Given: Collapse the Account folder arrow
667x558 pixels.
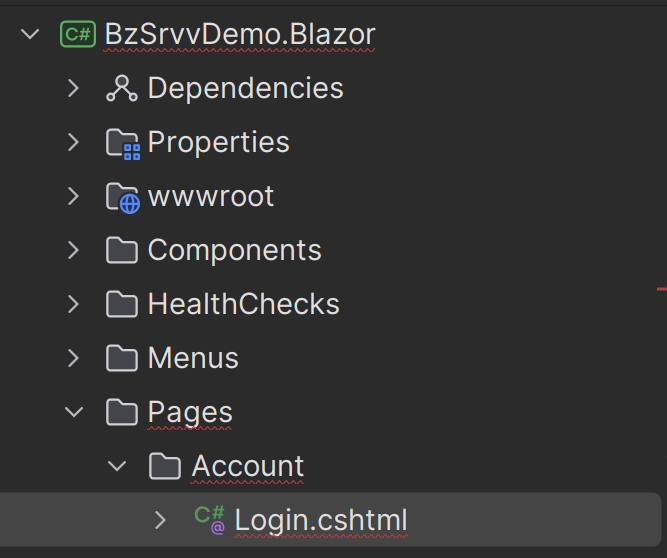Looking at the screenshot, I should pyautogui.click(x=117, y=466).
